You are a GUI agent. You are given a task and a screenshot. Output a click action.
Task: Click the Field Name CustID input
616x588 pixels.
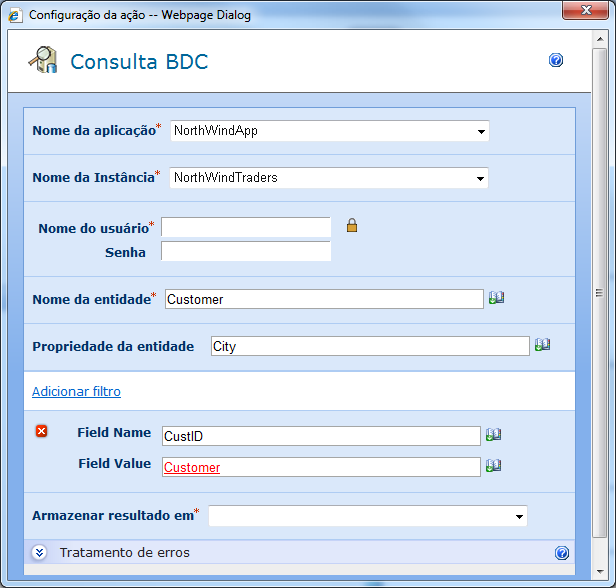click(321, 435)
